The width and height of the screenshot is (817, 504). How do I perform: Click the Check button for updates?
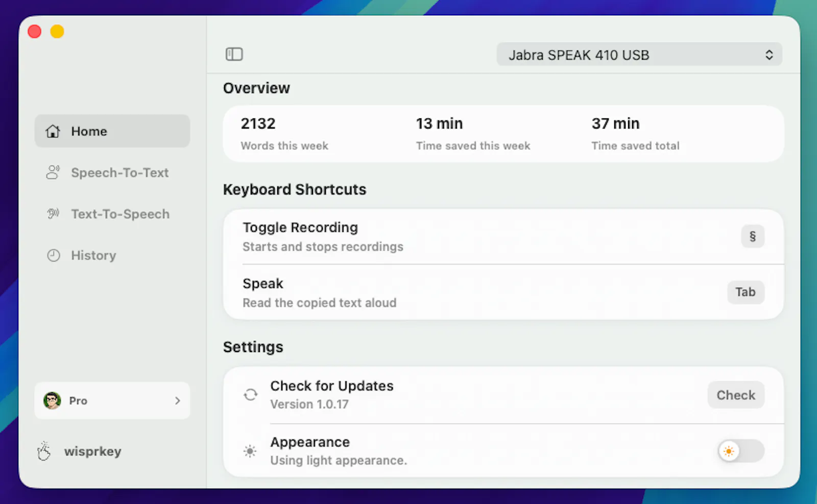(736, 395)
